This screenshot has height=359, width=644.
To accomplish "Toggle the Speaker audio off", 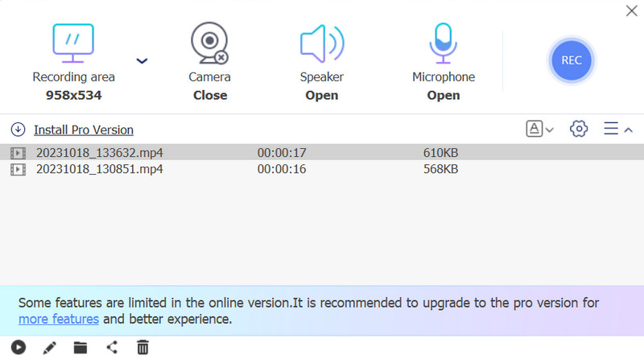I will (322, 43).
